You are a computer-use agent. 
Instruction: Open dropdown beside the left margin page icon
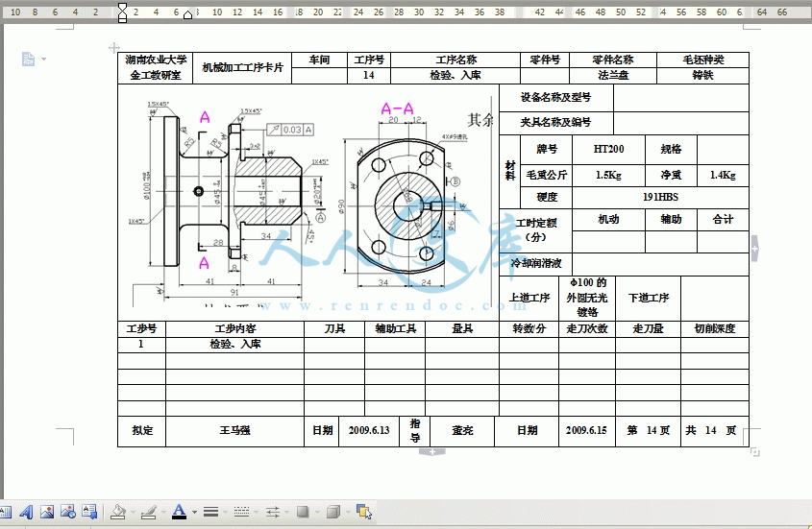pos(43,59)
